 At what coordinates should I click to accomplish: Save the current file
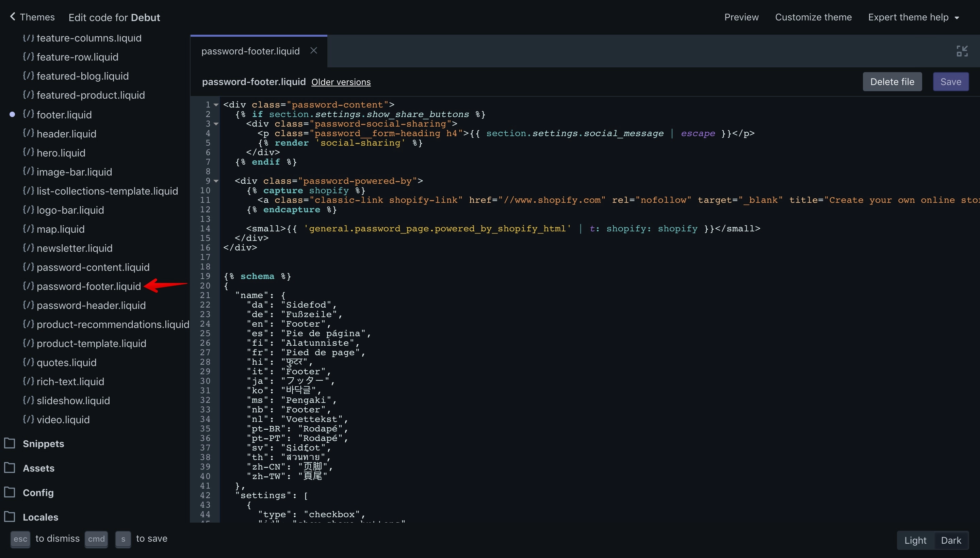(950, 82)
